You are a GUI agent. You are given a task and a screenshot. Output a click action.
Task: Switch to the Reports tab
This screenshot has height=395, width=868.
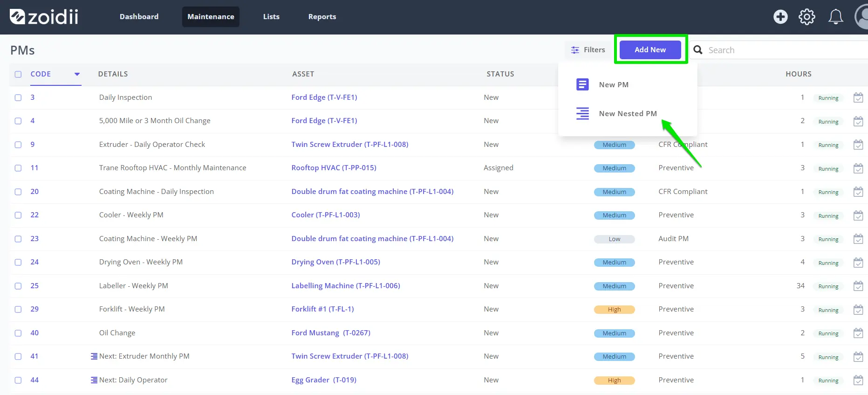point(322,17)
